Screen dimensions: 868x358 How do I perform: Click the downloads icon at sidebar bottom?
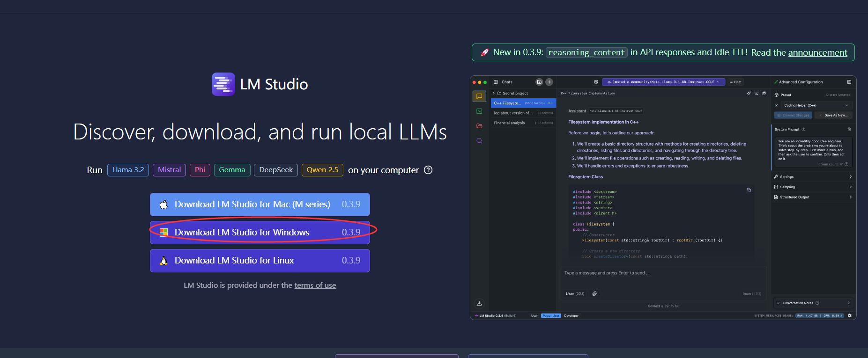pos(479,303)
